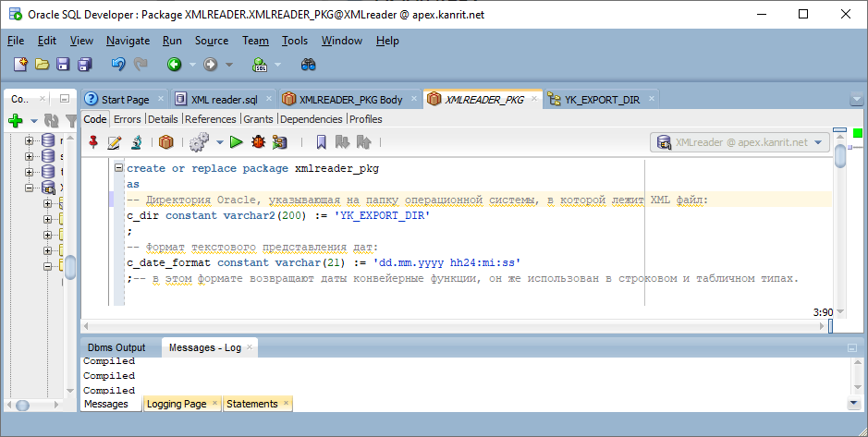
Task: Click the package box icon in code toolbar
Action: coord(166,142)
